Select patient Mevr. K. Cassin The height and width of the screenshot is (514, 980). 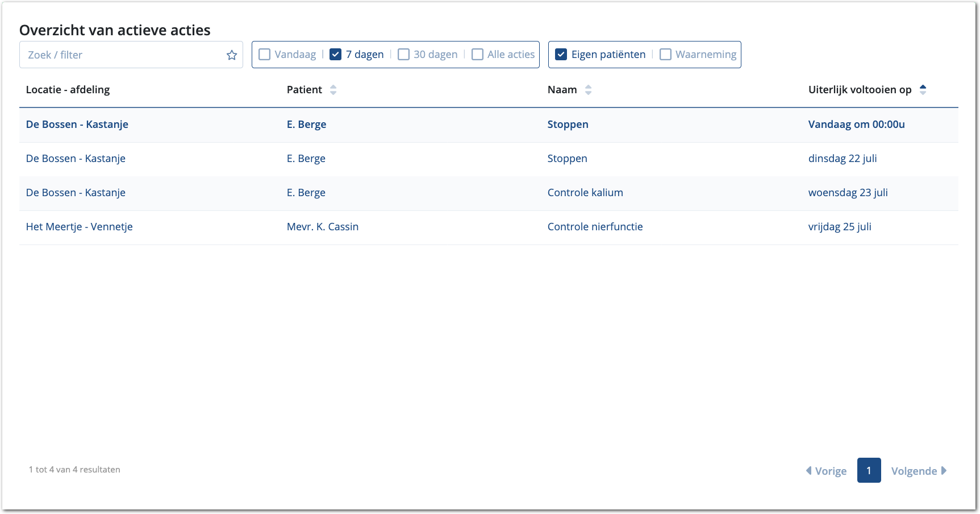[322, 227]
